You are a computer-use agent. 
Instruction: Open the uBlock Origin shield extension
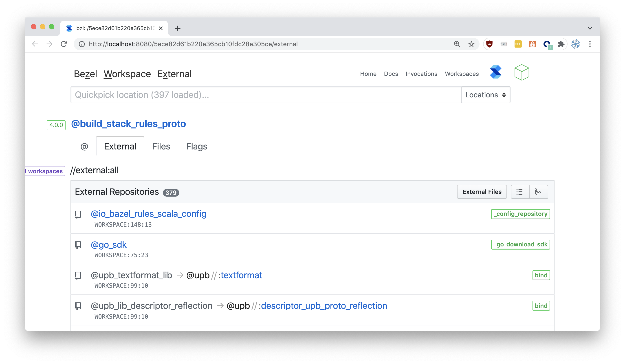489,44
